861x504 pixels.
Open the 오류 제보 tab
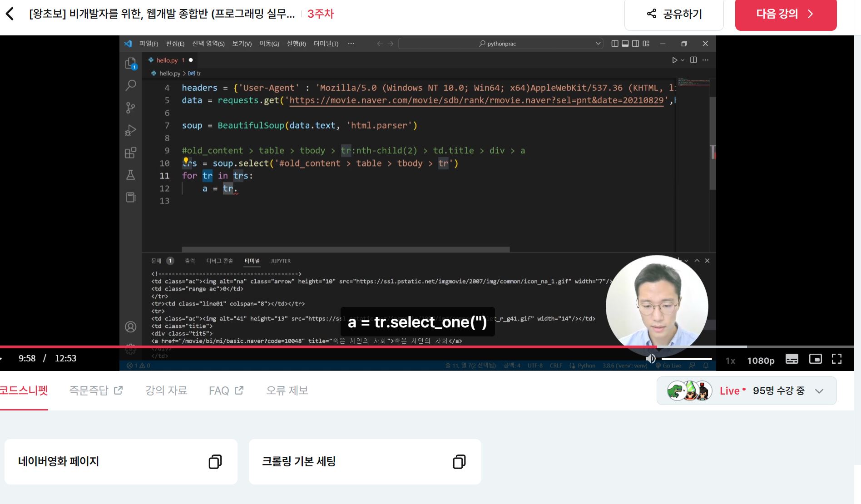pos(287,390)
